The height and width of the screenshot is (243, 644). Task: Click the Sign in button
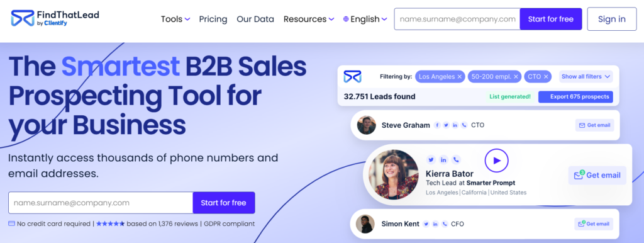click(612, 19)
